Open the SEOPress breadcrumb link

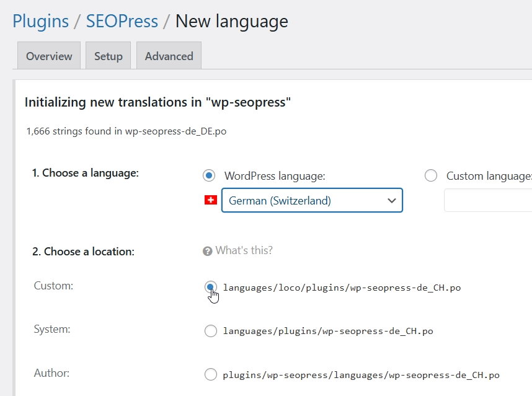[x=122, y=22]
